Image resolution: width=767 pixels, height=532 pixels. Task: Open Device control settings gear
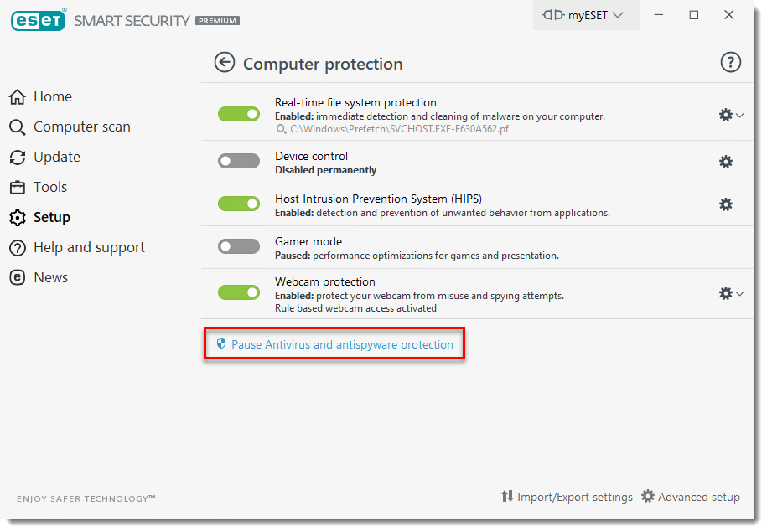point(725,162)
